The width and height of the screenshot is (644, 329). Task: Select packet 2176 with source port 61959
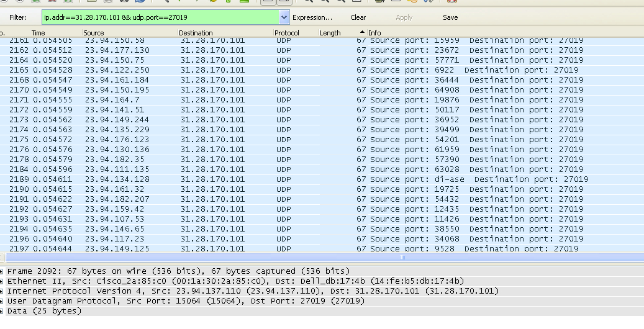(x=322, y=150)
